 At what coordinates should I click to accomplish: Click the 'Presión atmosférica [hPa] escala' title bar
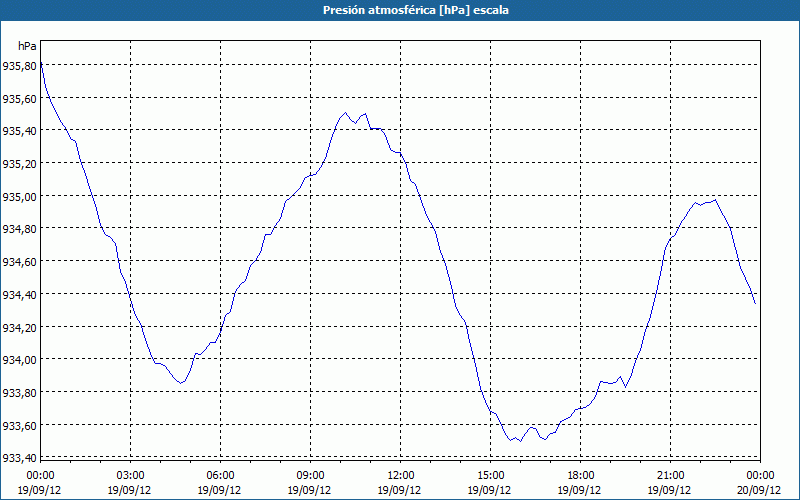point(400,10)
